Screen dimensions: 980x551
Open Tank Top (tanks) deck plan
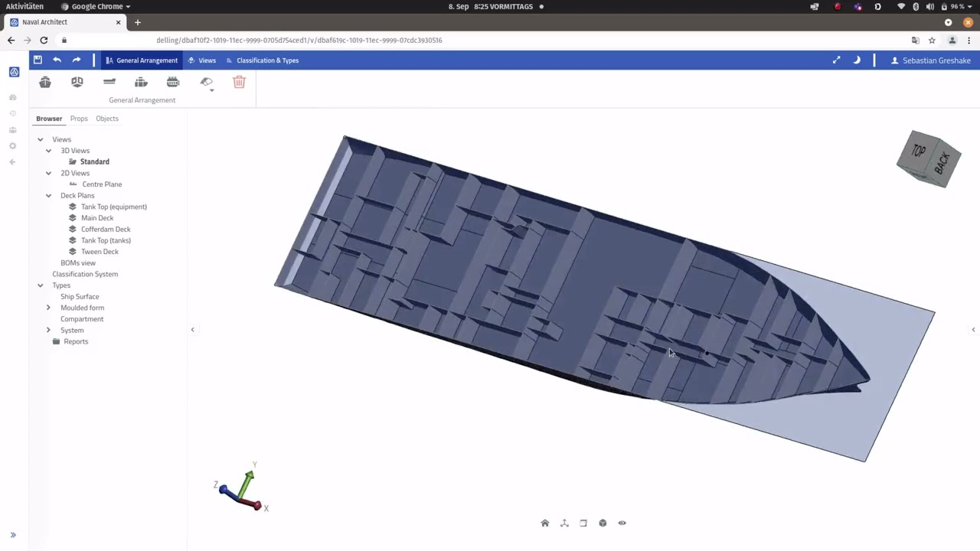pyautogui.click(x=106, y=240)
